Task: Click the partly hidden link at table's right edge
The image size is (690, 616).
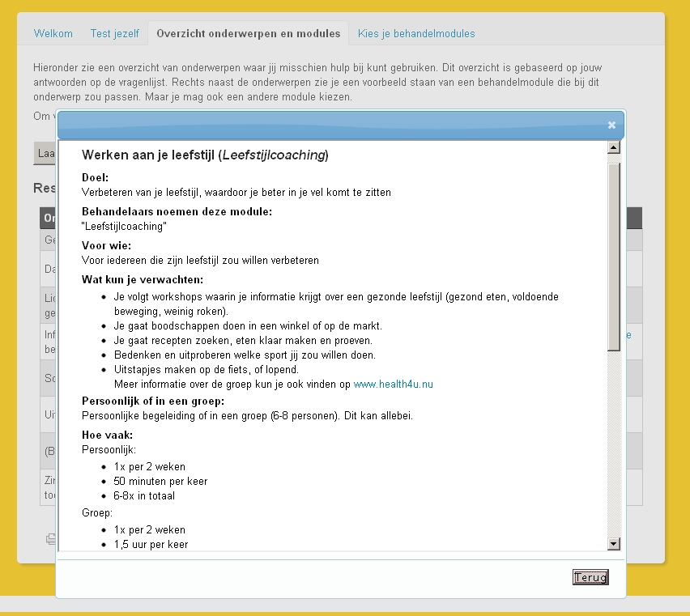Action: pos(629,335)
